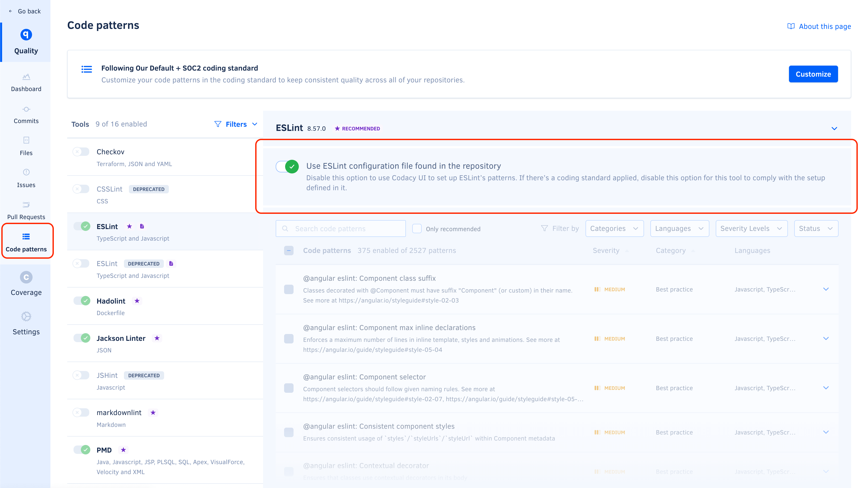Click the config file icon next to enabled ESLint
Image resolution: width=868 pixels, height=488 pixels.
tap(142, 226)
